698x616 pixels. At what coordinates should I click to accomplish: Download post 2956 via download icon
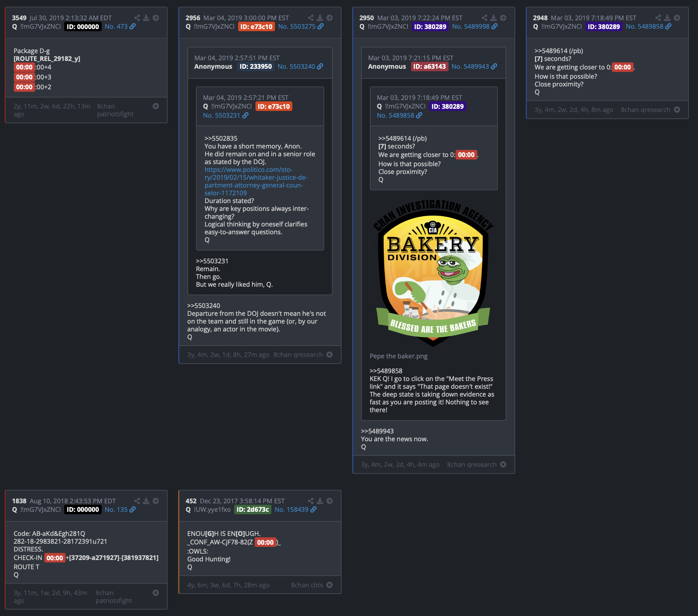(x=320, y=18)
